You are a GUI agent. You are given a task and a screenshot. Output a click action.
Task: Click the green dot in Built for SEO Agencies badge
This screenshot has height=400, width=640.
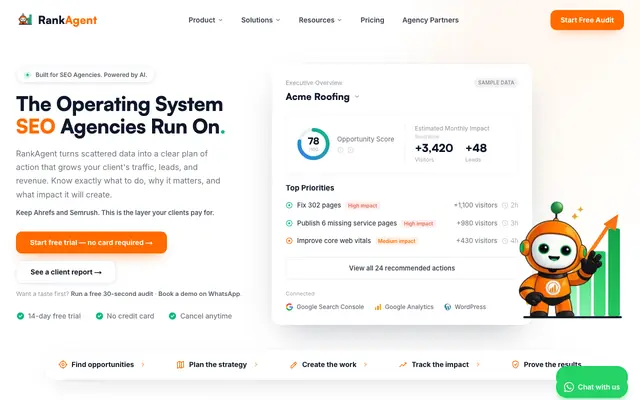coord(27,75)
